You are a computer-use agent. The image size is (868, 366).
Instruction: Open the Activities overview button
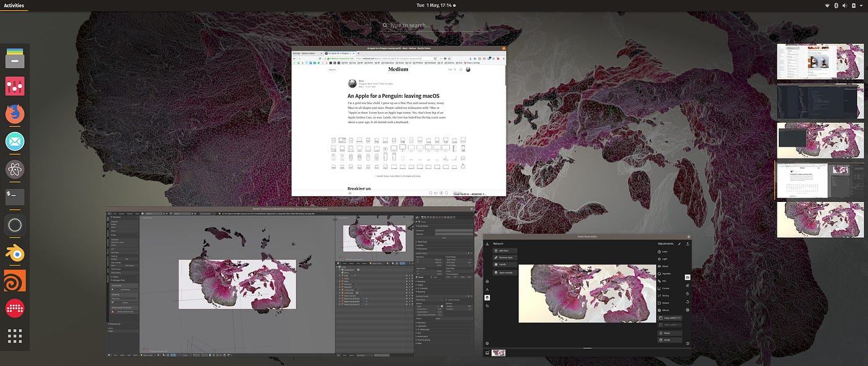point(14,5)
